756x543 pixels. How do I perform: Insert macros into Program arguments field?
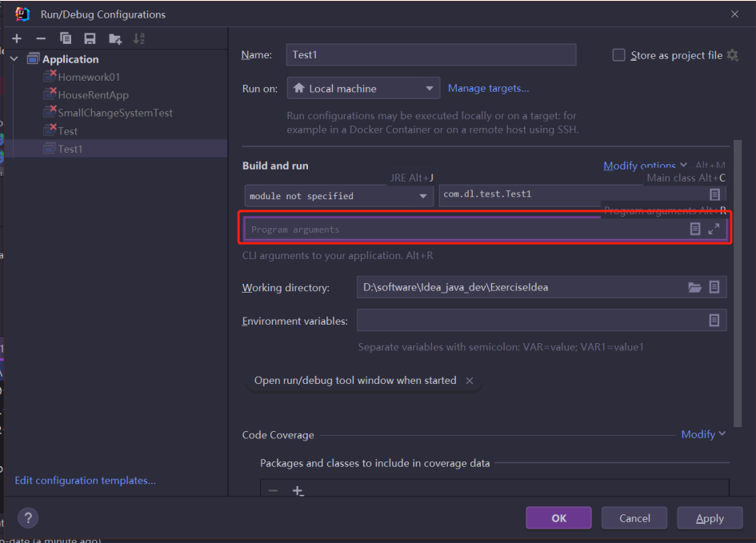coord(694,229)
